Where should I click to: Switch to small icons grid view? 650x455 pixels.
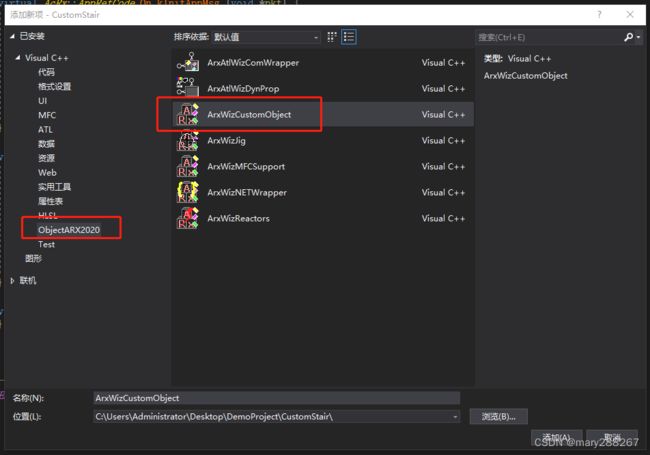pyautogui.click(x=332, y=37)
